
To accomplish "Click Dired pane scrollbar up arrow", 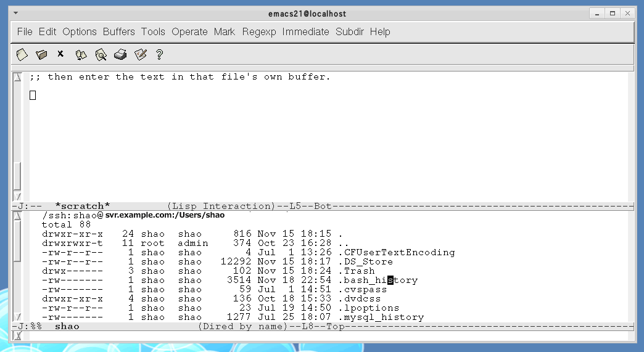I will point(17,216).
